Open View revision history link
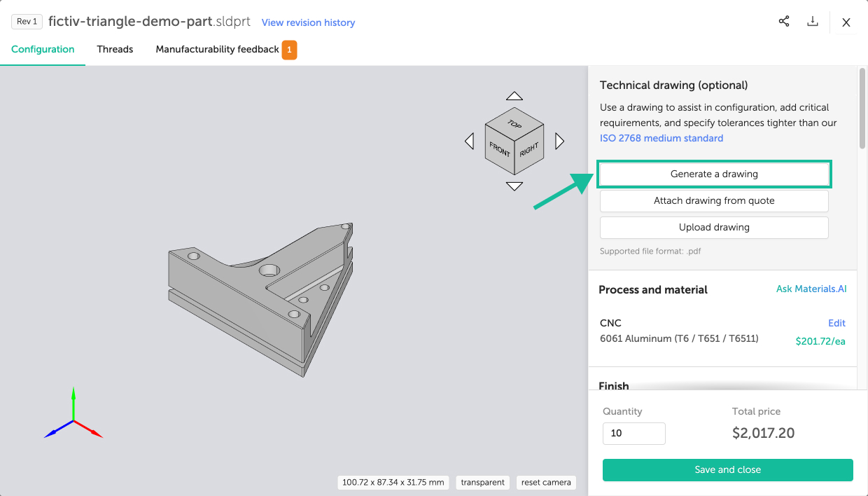This screenshot has width=868, height=496. click(x=308, y=22)
